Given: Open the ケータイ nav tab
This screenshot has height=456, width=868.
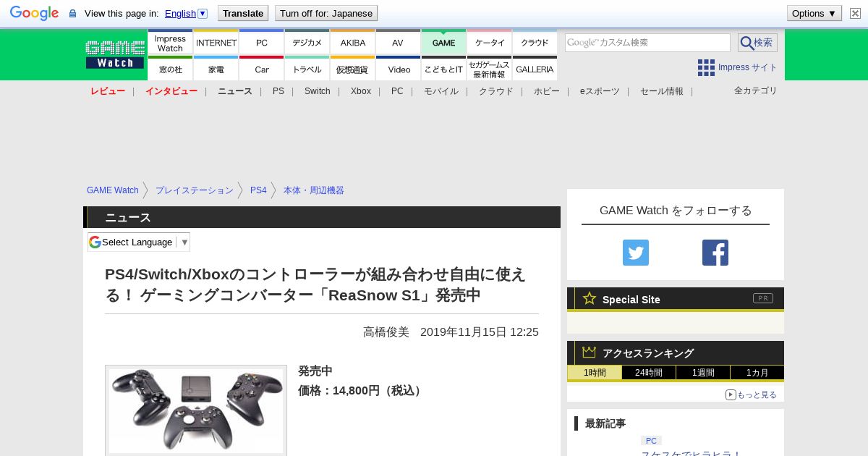Looking at the screenshot, I should [490, 43].
